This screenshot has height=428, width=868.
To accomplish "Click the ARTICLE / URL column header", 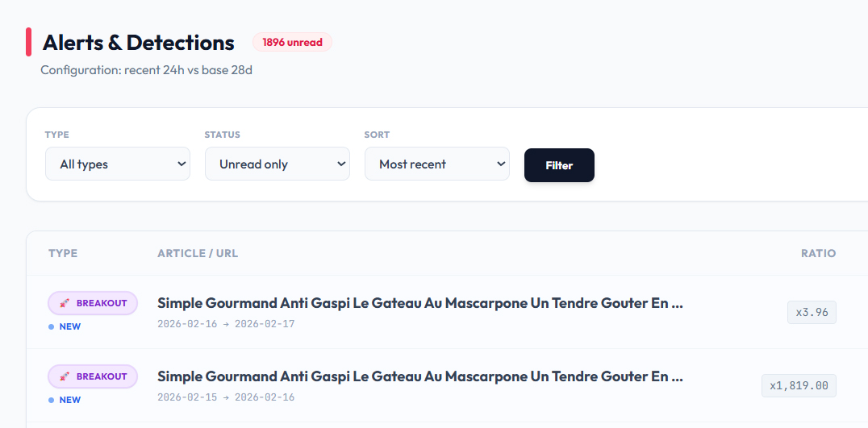I will (198, 253).
